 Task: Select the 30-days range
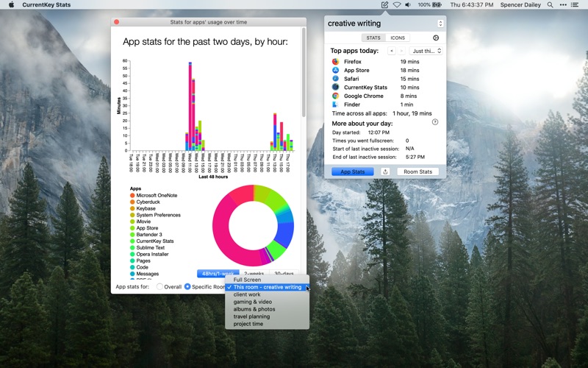point(284,273)
